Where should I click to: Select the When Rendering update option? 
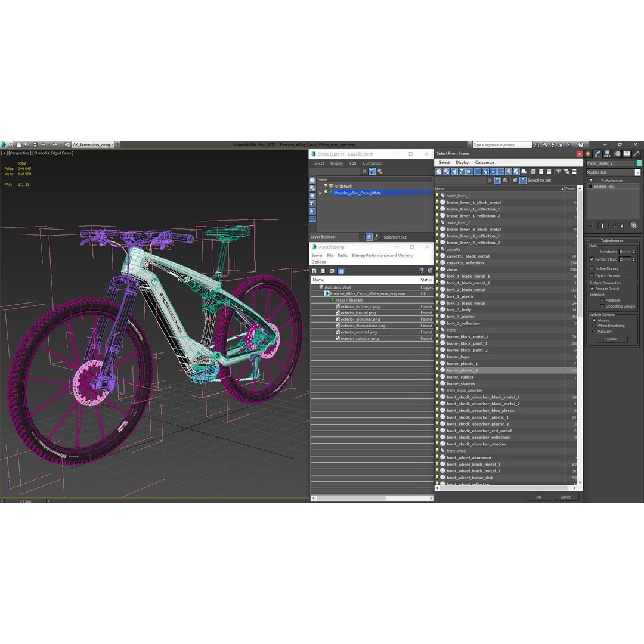tap(594, 326)
